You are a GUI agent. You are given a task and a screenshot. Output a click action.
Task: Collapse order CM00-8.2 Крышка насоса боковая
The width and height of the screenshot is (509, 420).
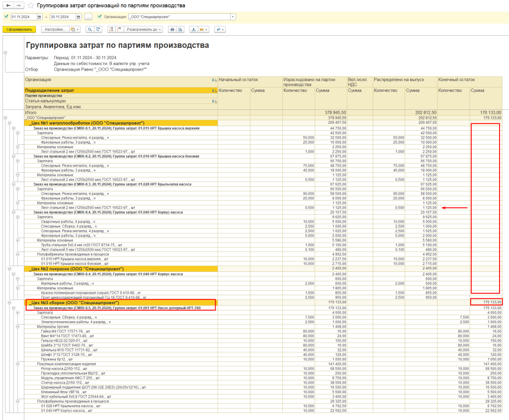[x=13, y=156]
